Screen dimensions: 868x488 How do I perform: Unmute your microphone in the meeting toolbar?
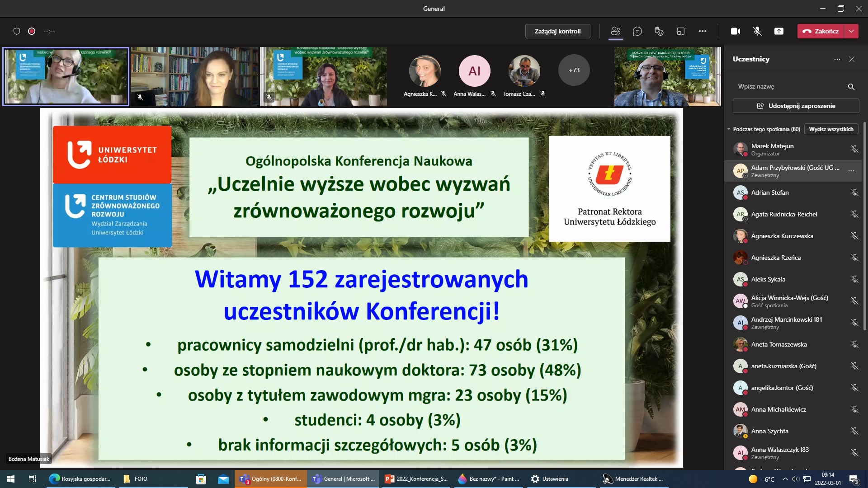pyautogui.click(x=757, y=31)
